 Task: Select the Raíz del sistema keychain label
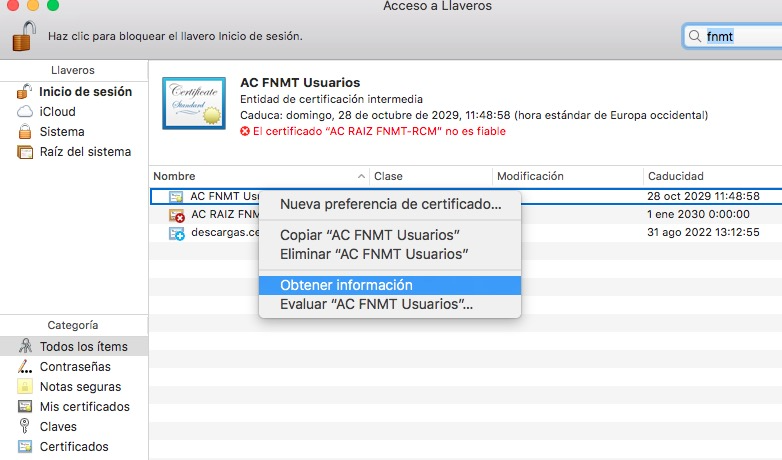(x=85, y=152)
